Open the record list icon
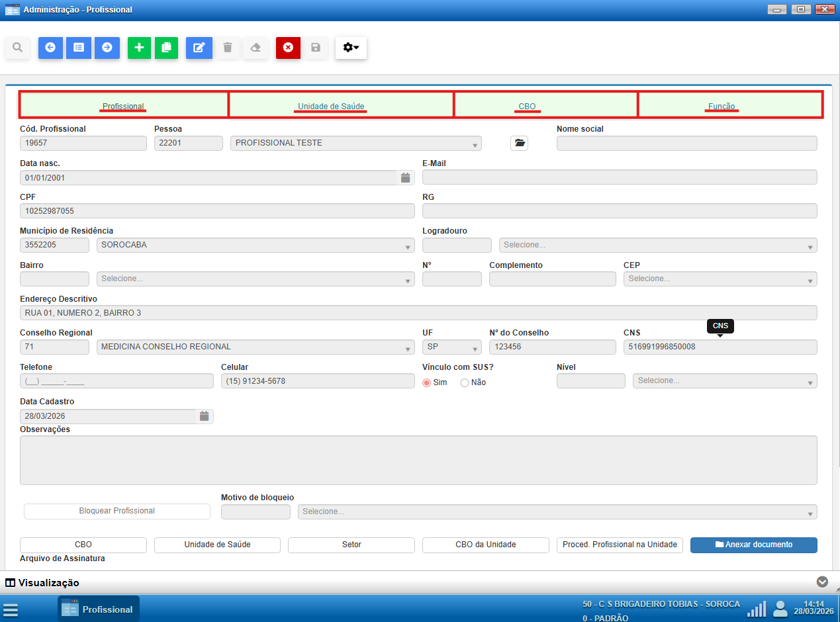Screen dimensions: 840x622 point(79,48)
